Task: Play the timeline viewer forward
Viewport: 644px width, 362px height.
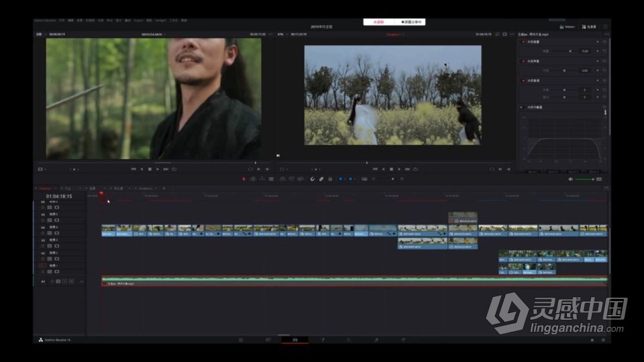Action: tap(399, 169)
